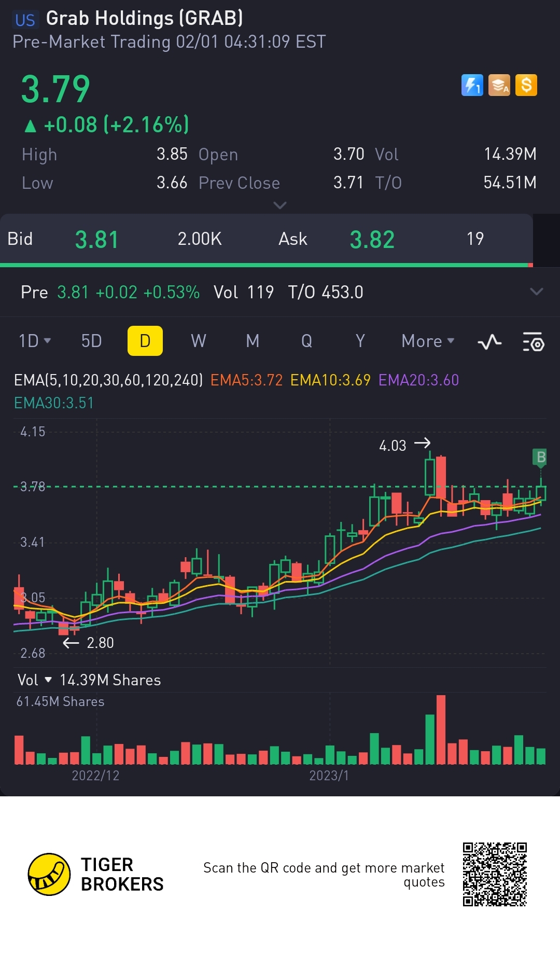
Task: Tap the Bid price 3.81
Action: pyautogui.click(x=97, y=240)
